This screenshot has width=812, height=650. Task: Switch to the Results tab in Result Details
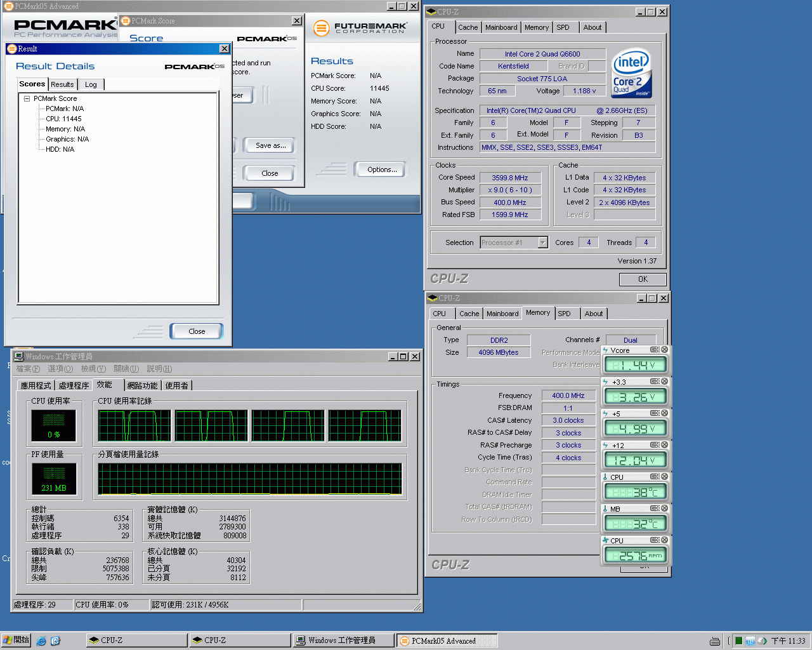pos(62,84)
